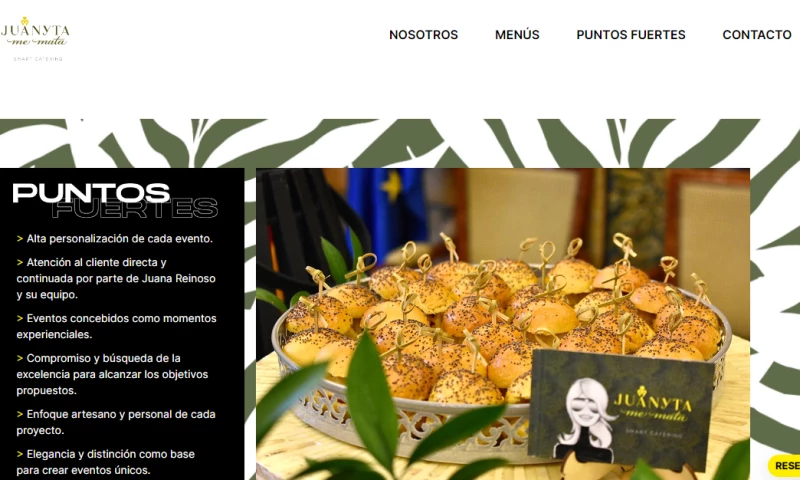Open the CONTACTO page

pyautogui.click(x=757, y=35)
